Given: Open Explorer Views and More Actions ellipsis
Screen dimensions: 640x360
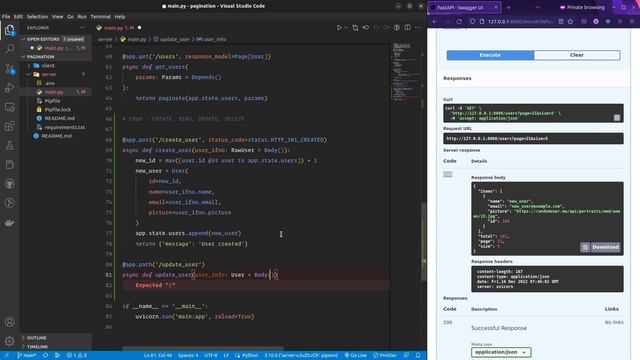Looking at the screenshot, I should (x=83, y=28).
